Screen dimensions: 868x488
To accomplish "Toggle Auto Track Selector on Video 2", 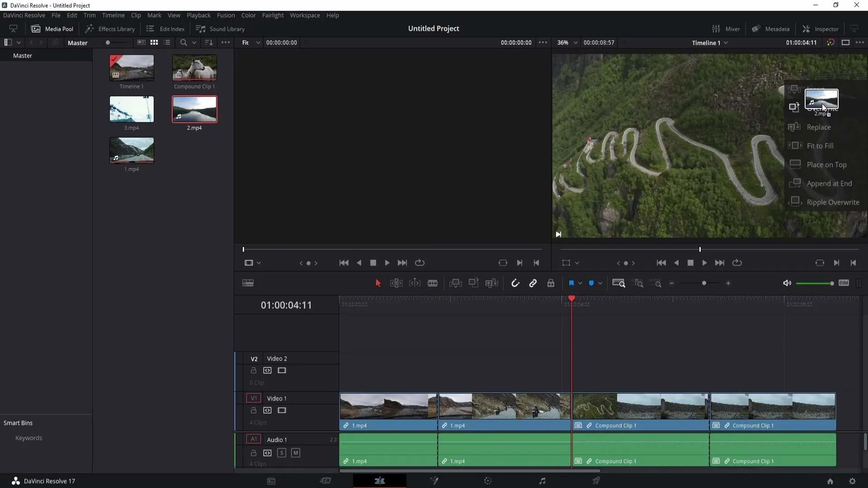I will (x=268, y=371).
